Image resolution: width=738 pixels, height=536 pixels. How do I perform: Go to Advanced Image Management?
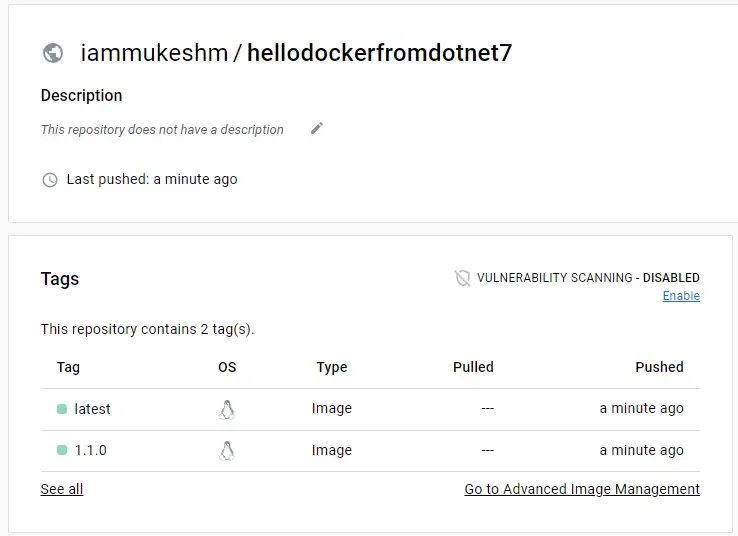(582, 489)
